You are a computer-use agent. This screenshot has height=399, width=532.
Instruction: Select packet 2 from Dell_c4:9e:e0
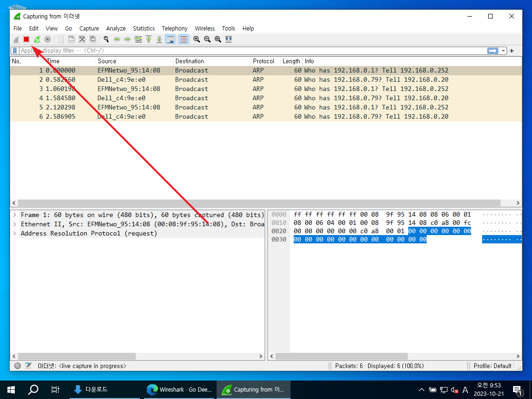266,80
